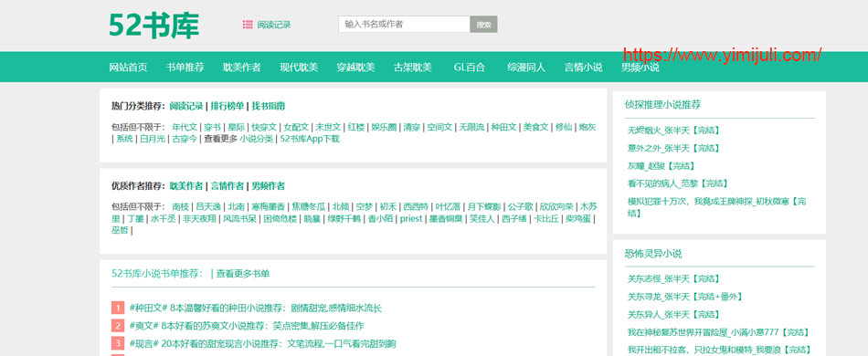Open the 52书库App下载 link
This screenshot has height=356, width=868.
(x=310, y=140)
